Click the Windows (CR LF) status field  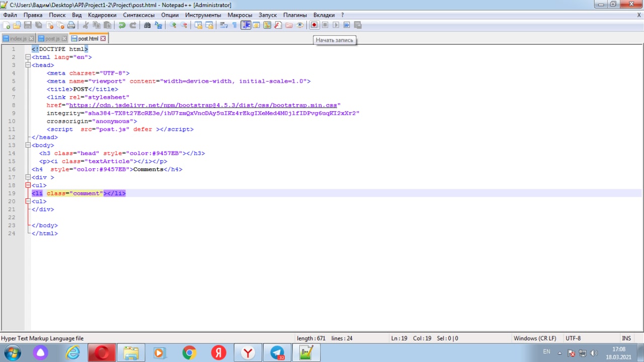(535, 338)
